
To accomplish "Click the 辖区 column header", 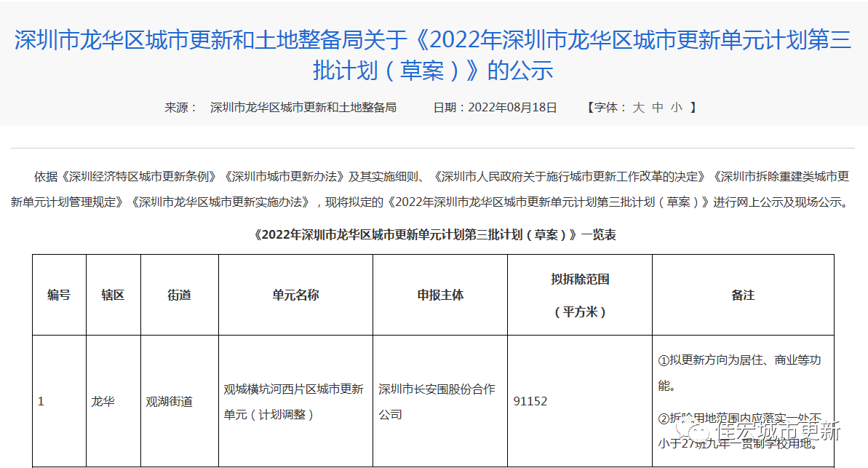I will pos(113,295).
